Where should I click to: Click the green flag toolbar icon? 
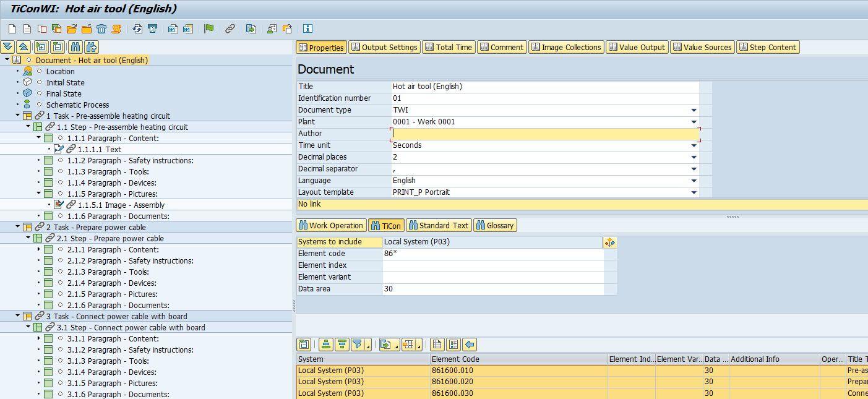(209, 28)
